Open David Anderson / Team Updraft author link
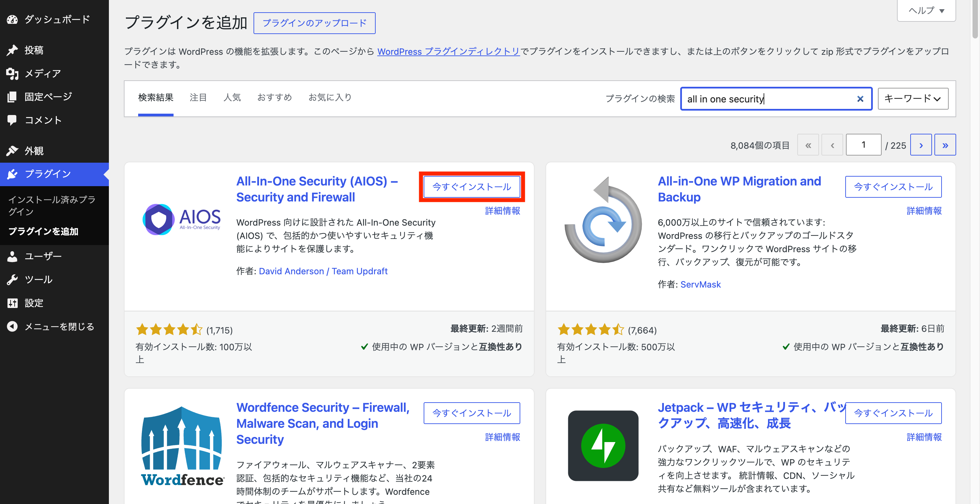The height and width of the screenshot is (504, 980). coord(323,271)
